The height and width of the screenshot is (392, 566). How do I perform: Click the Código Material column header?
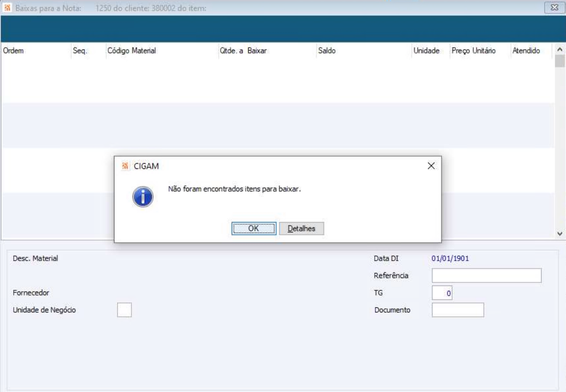tap(162, 50)
